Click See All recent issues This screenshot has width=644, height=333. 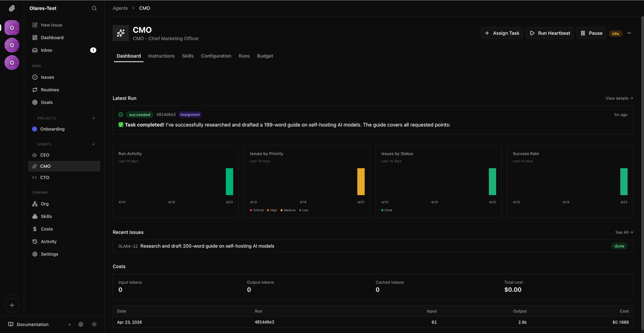click(624, 232)
